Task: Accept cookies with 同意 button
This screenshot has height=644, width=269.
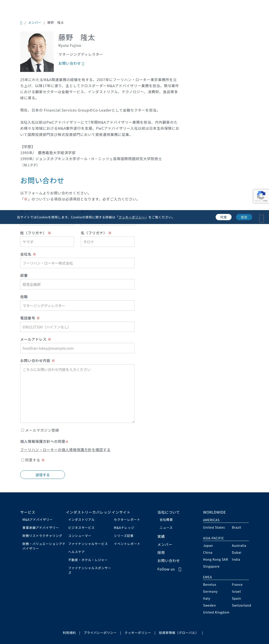Action: click(223, 217)
